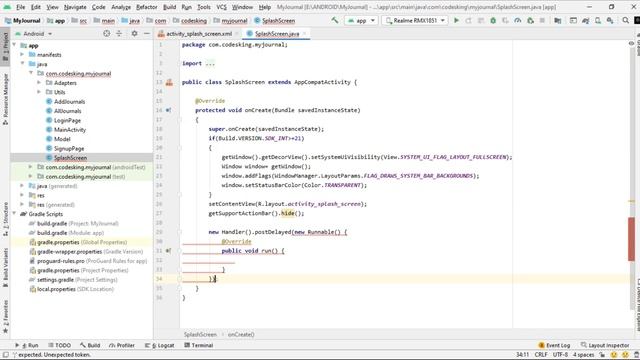640x360 pixels.
Task: Click the Search Everywhere magnifier icon
Action: tap(625, 20)
